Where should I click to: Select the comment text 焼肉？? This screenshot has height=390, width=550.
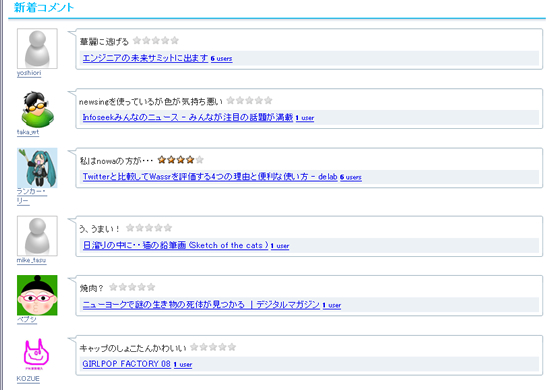pyautogui.click(x=92, y=288)
